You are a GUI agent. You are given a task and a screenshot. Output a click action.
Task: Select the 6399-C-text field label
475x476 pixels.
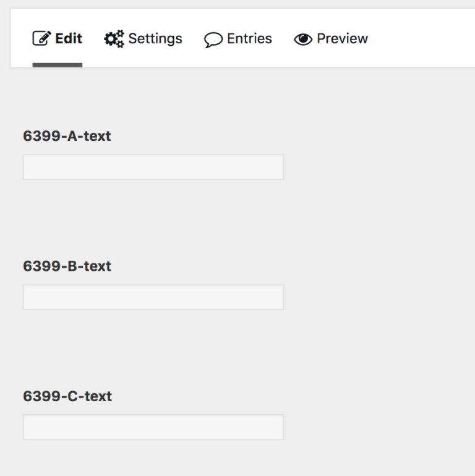coord(67,396)
